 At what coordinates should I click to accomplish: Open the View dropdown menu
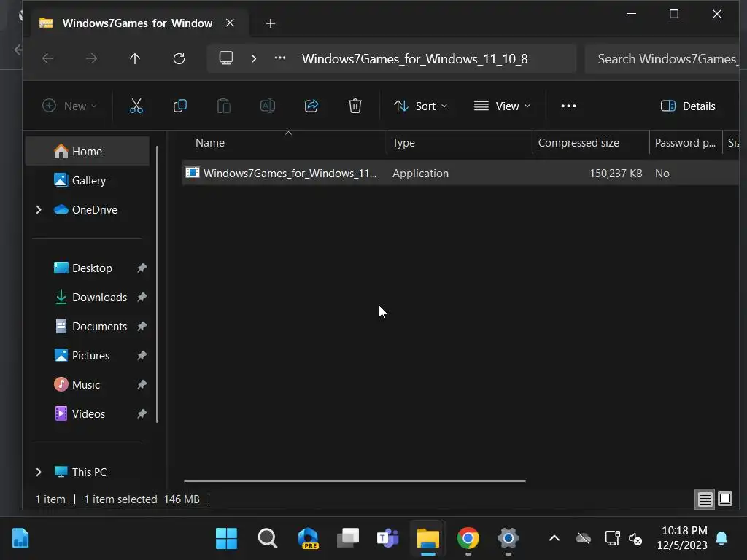[502, 106]
